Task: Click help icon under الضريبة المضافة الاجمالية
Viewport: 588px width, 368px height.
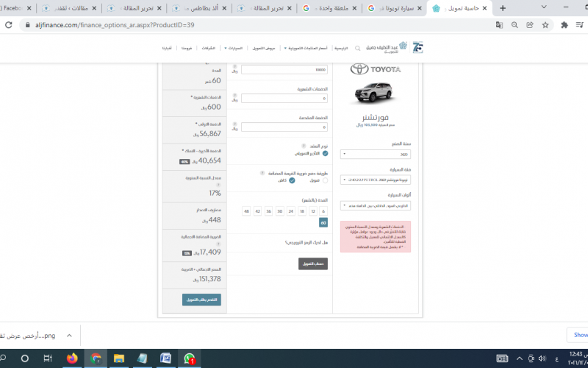Action: click(218, 244)
